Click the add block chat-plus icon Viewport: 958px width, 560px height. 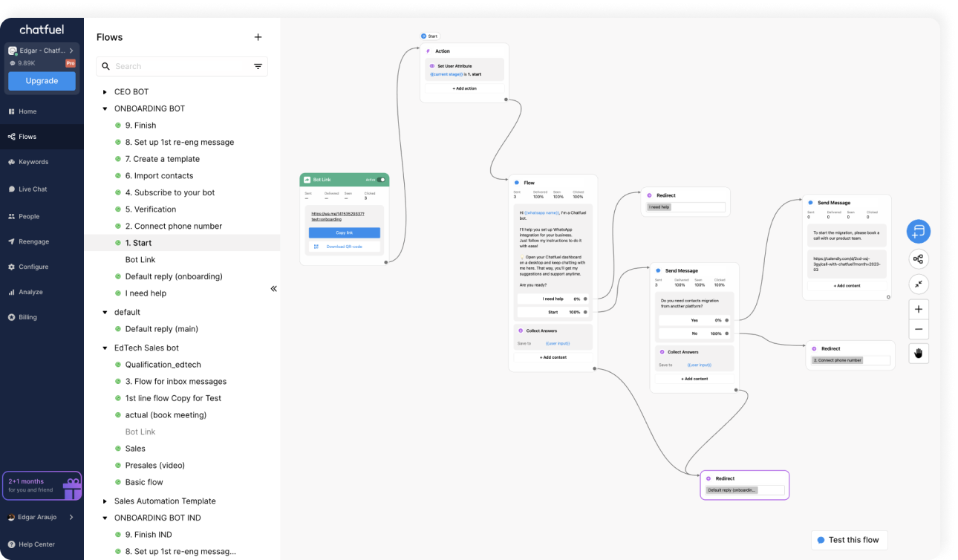click(x=919, y=231)
